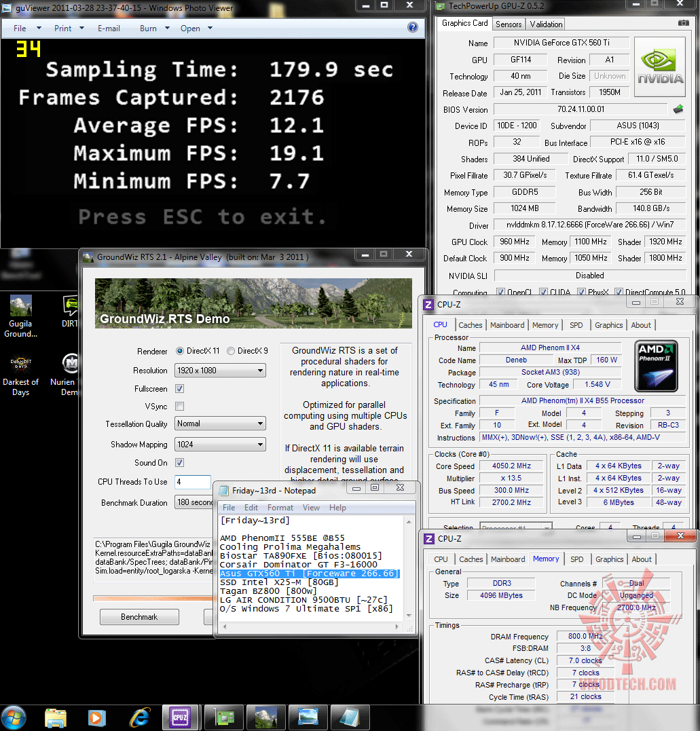Click the Notepad title bar icon
The width and height of the screenshot is (700, 731).
click(x=224, y=491)
